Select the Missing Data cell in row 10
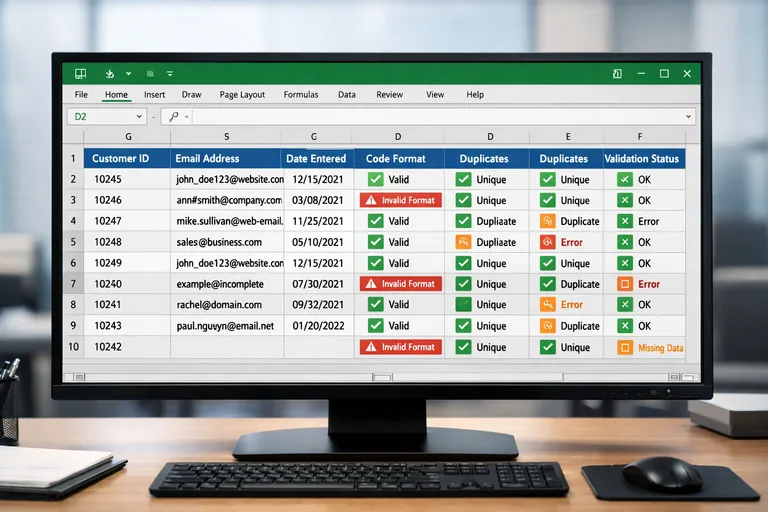768x512 pixels. tap(644, 348)
